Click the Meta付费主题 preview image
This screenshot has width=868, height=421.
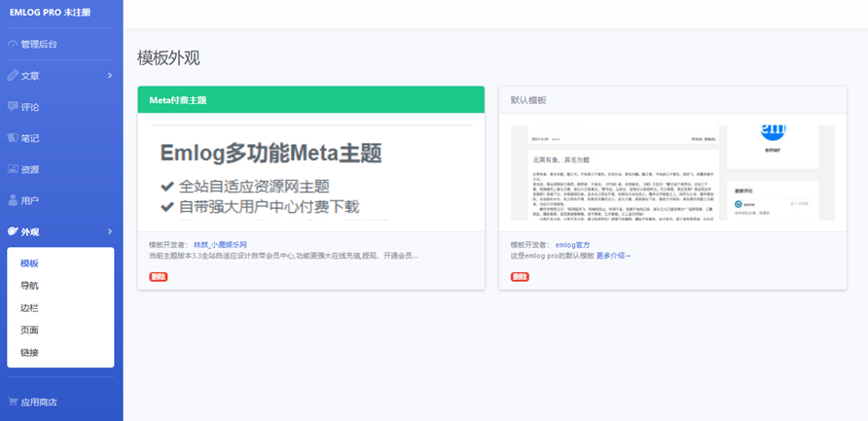point(311,172)
